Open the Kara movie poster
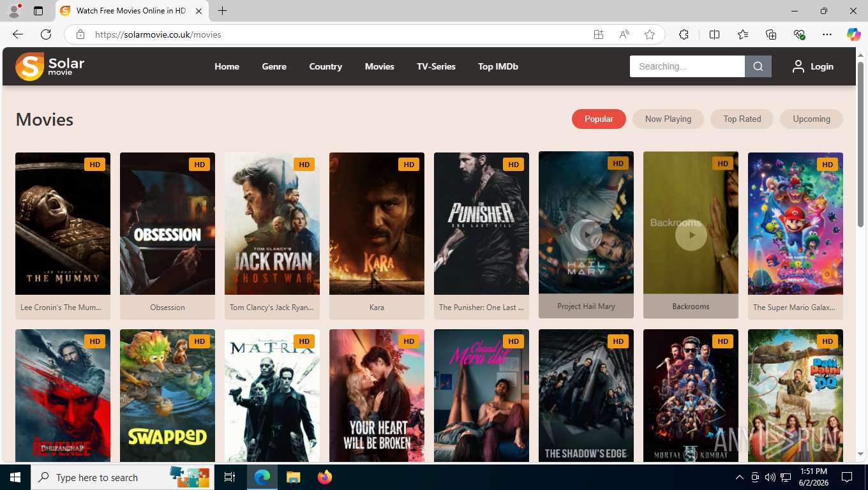Viewport: 868px width, 490px height. (x=377, y=223)
